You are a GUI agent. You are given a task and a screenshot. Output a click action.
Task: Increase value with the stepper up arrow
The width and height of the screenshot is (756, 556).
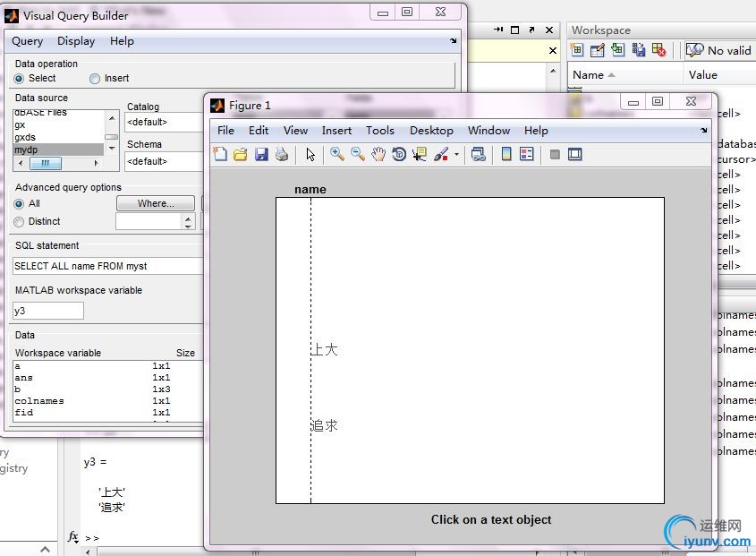point(188,218)
